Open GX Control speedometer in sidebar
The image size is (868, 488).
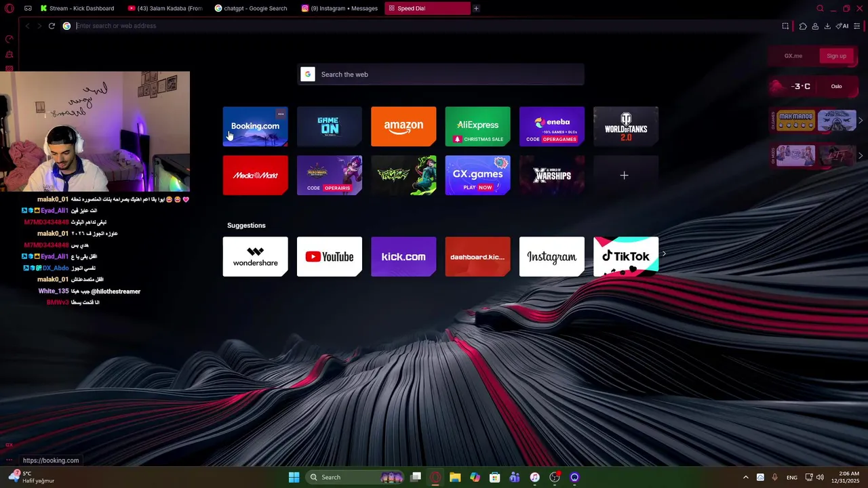pyautogui.click(x=9, y=39)
